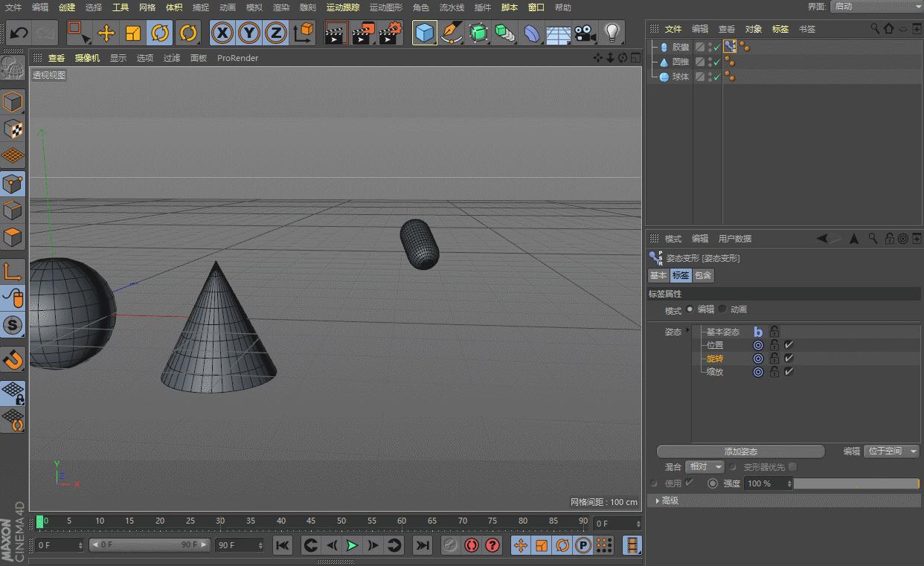Open the 位于空间 edit dropdown
The image size is (924, 566).
pyautogui.click(x=891, y=451)
